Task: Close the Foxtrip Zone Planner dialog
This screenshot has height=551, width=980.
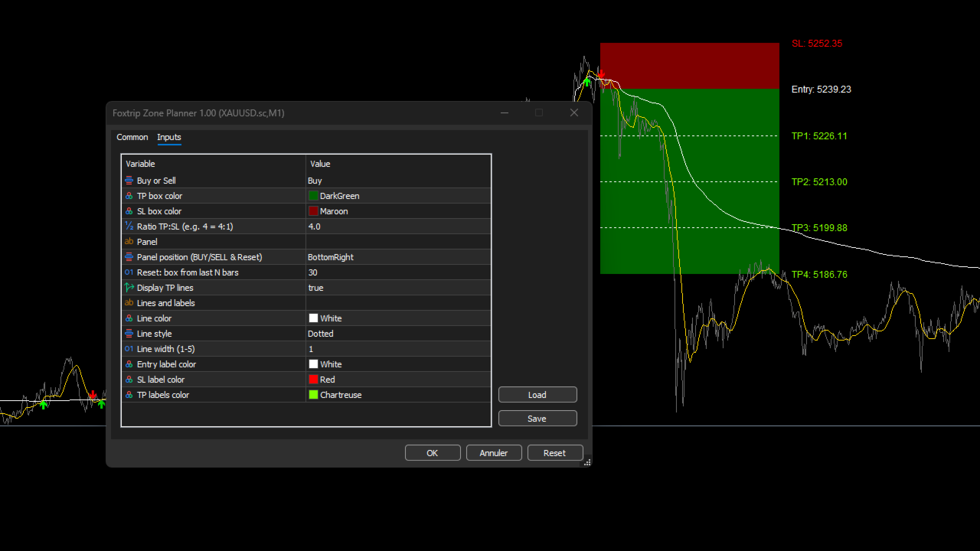Action: pos(574,113)
